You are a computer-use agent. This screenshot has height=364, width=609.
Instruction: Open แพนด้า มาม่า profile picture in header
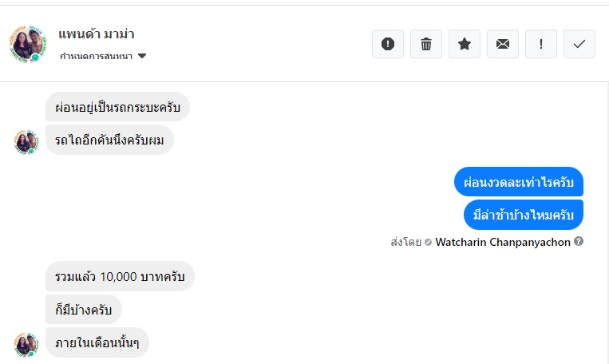coord(29,43)
